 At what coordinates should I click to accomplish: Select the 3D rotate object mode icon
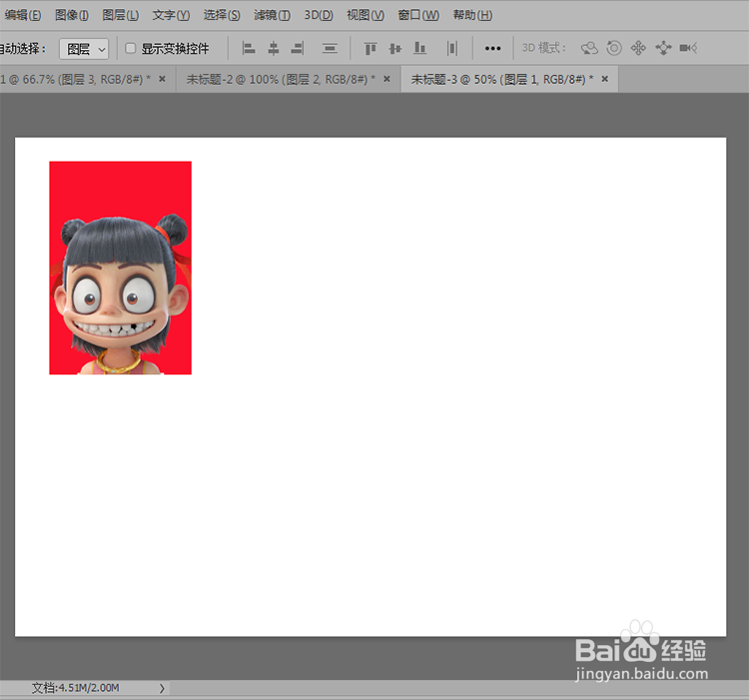click(x=589, y=48)
